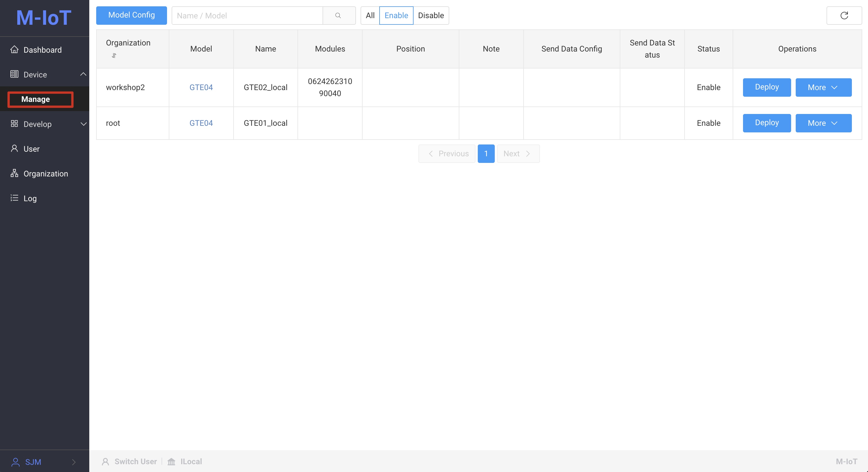This screenshot has width=868, height=472.
Task: Click the SJM user profile icon
Action: [16, 462]
